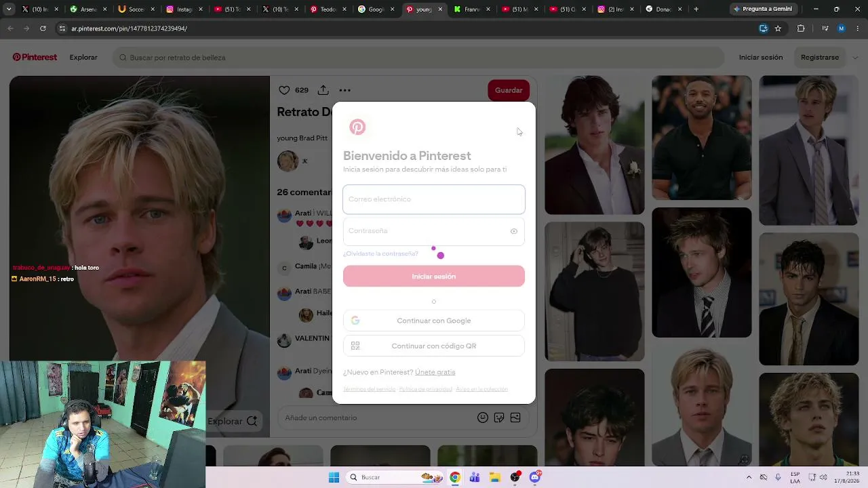Screen dimensions: 868x488
Task: Click the pin author's profile avatar
Action: (288, 161)
